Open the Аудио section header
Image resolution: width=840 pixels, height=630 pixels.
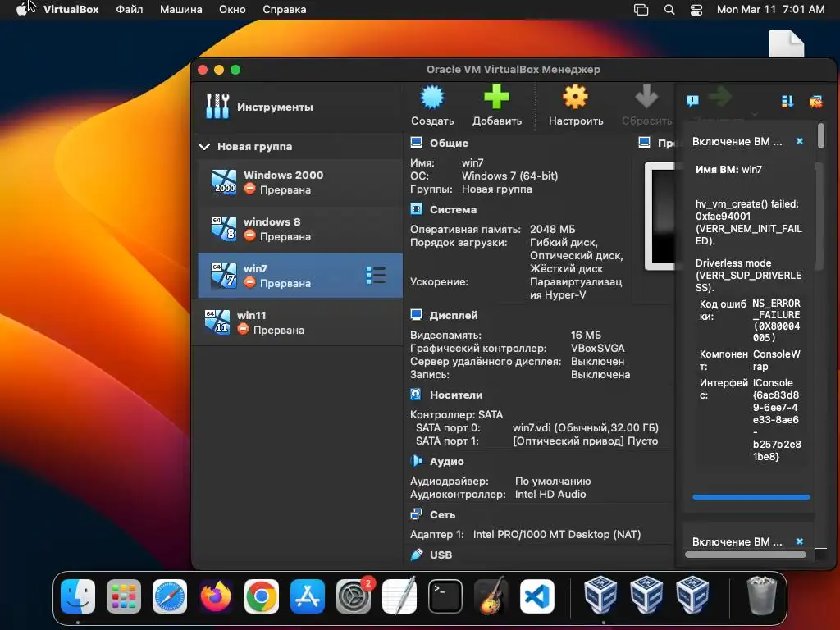click(447, 461)
